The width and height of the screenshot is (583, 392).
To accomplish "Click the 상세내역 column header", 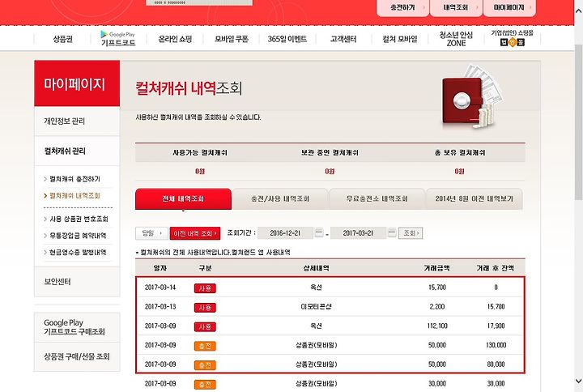I will pos(316,268).
